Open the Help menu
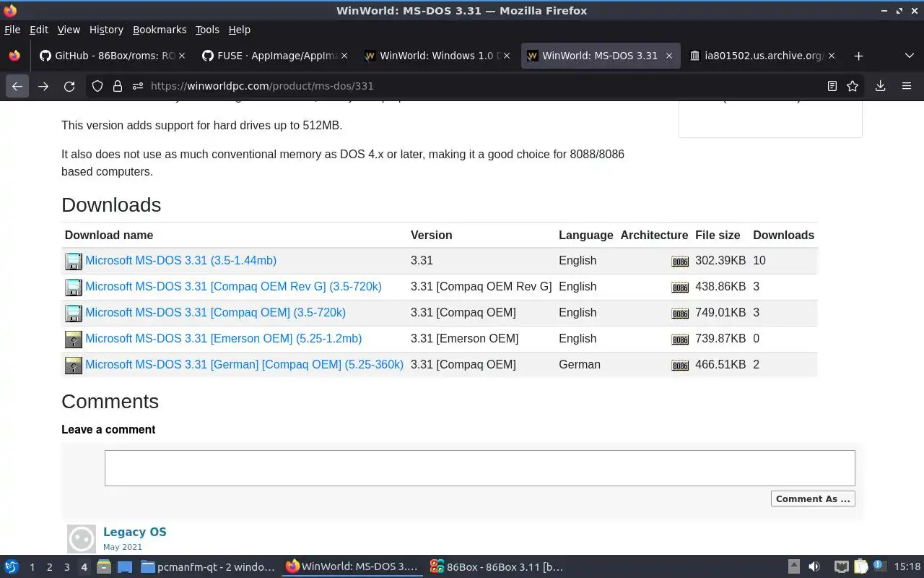924x578 pixels. [240, 30]
